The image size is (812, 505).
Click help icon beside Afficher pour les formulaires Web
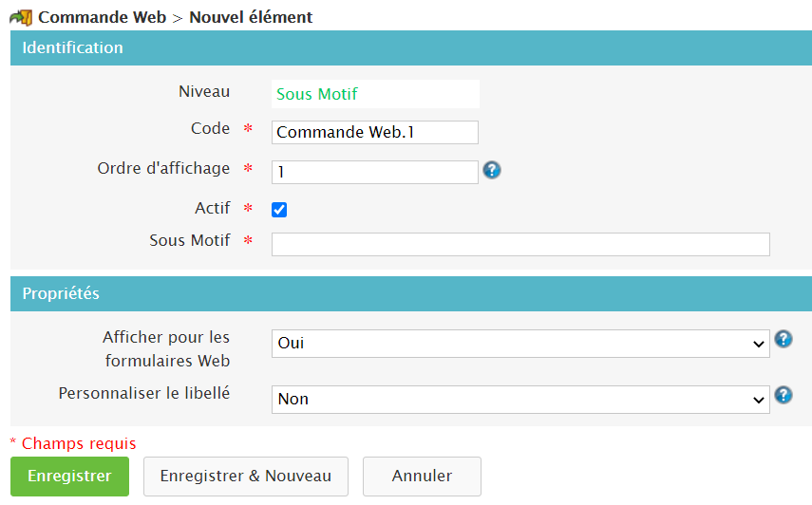click(x=784, y=339)
